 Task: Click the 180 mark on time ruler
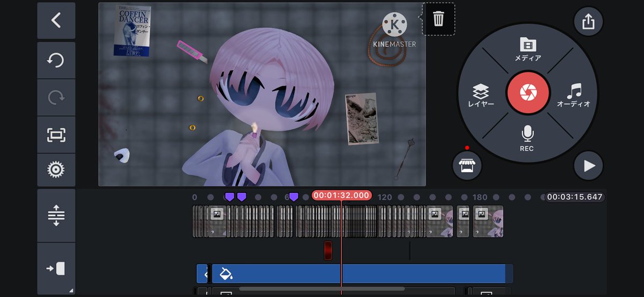[x=480, y=197]
